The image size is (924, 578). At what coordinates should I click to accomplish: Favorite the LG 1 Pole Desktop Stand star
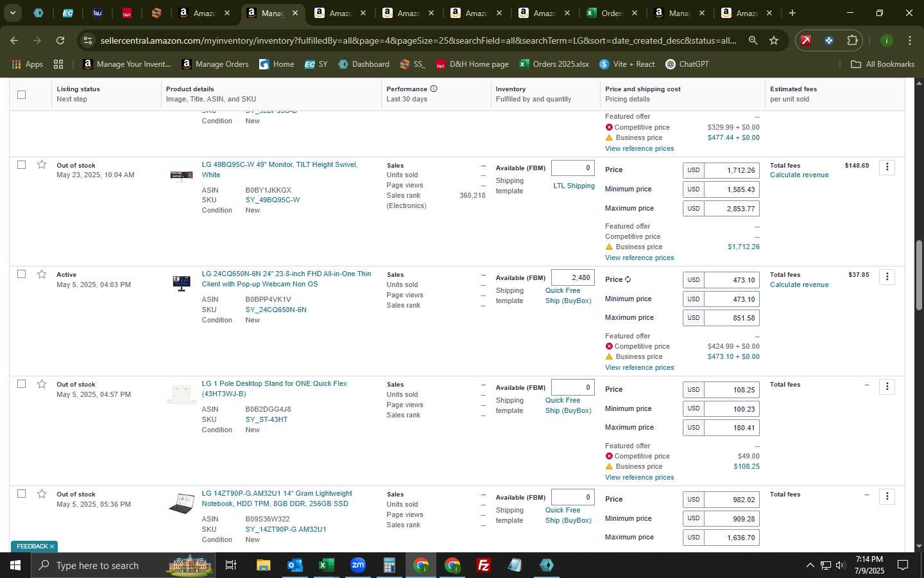tap(42, 384)
